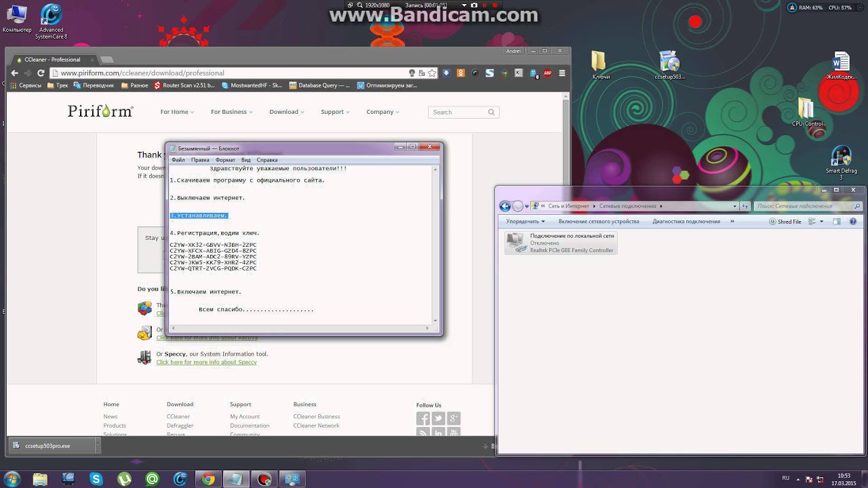Click search field Поиск: Сетевые подключения
Image resolution: width=868 pixels, height=488 pixels.
(x=808, y=206)
